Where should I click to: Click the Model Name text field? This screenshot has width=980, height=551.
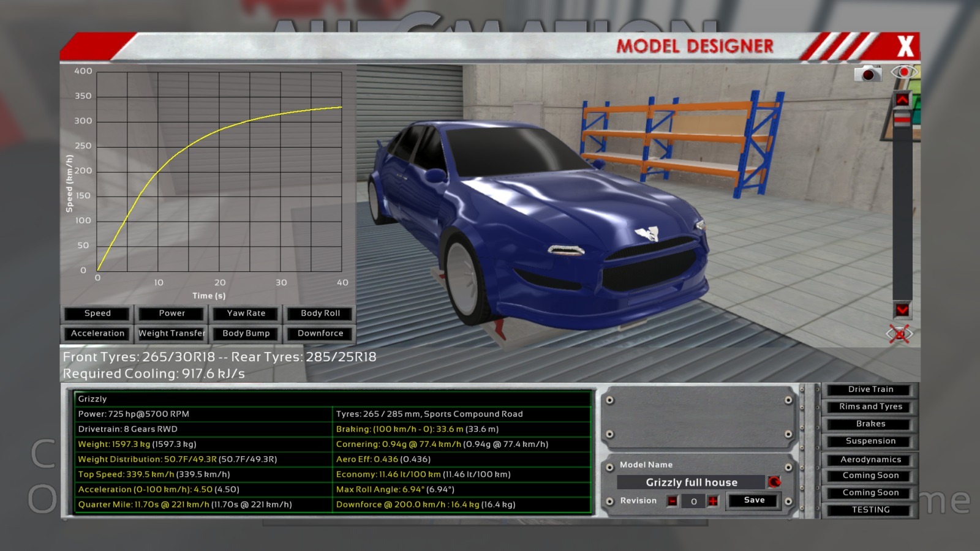(x=691, y=482)
